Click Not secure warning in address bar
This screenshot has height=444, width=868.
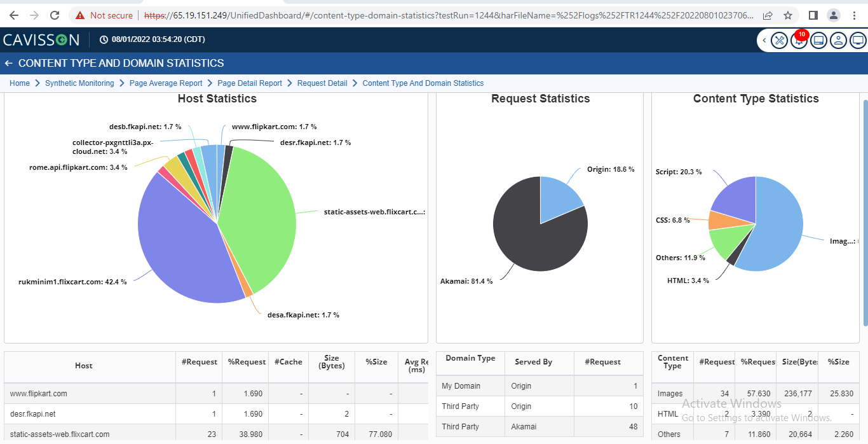click(x=104, y=15)
